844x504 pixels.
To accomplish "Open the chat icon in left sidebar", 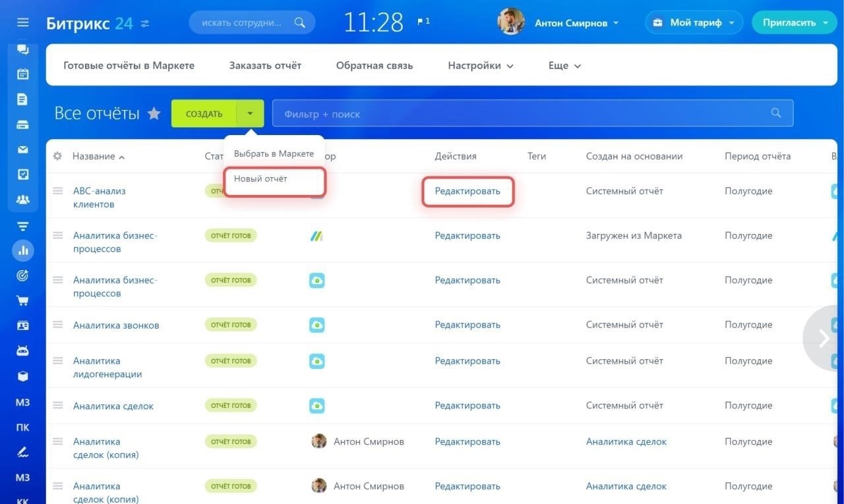I will 23,49.
